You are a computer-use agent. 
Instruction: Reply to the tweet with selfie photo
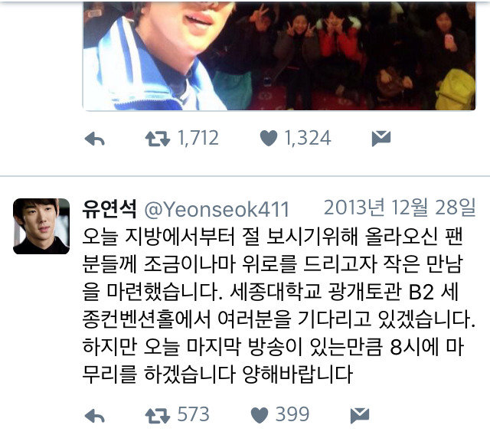(x=95, y=139)
